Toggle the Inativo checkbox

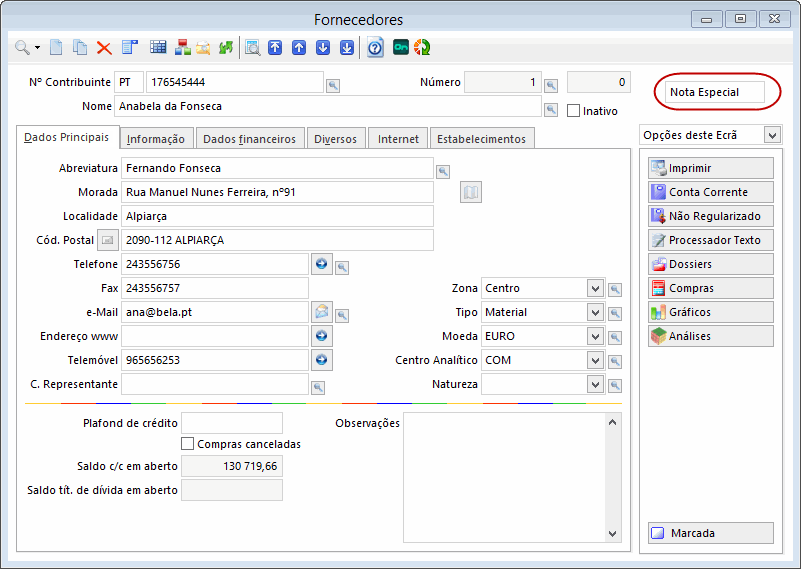574,111
